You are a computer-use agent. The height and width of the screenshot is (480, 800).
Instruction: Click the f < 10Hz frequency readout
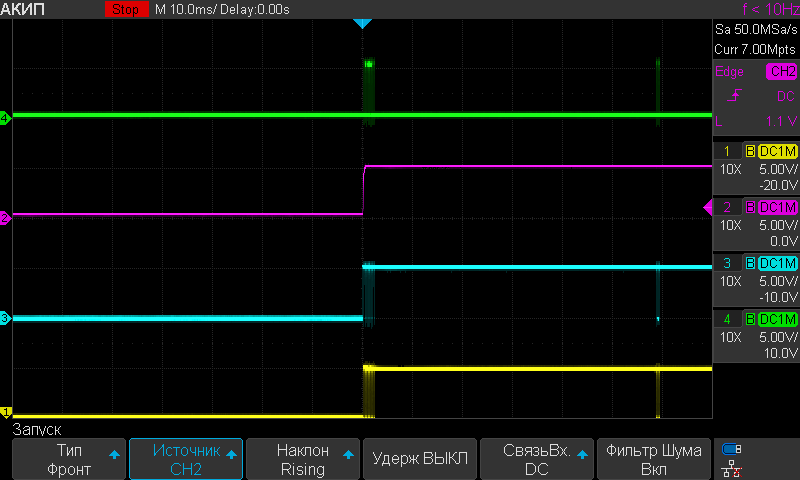pos(771,9)
